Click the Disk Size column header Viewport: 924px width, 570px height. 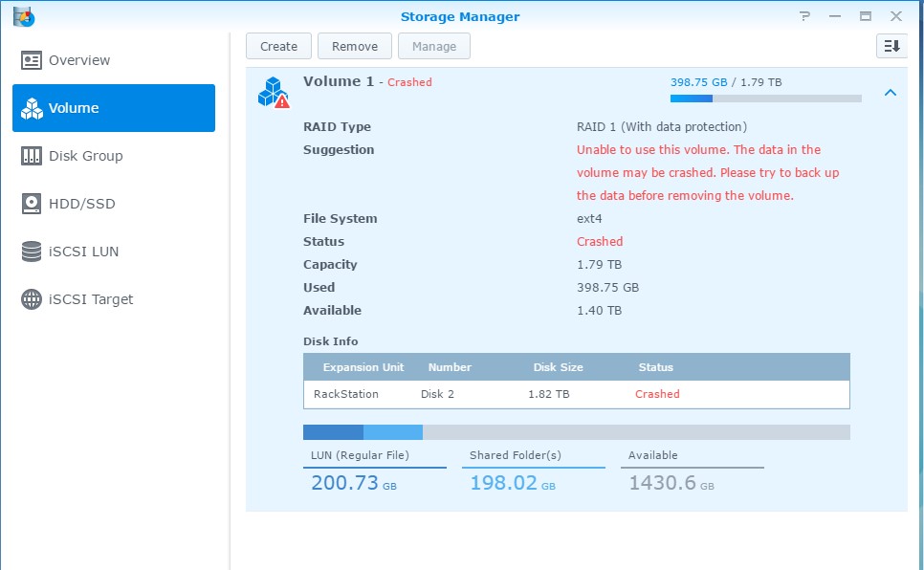(558, 367)
